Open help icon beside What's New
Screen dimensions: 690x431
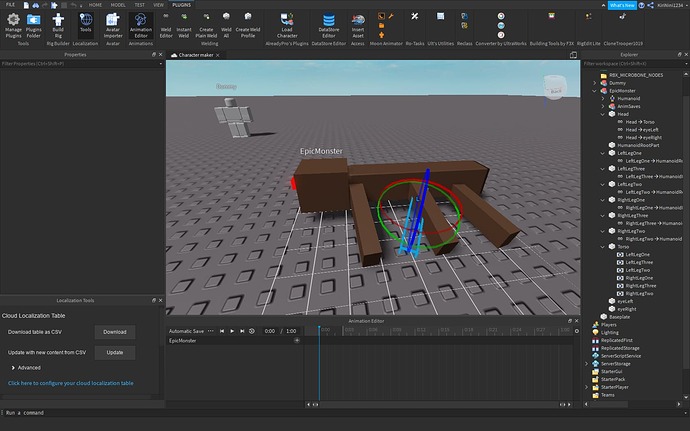642,5
